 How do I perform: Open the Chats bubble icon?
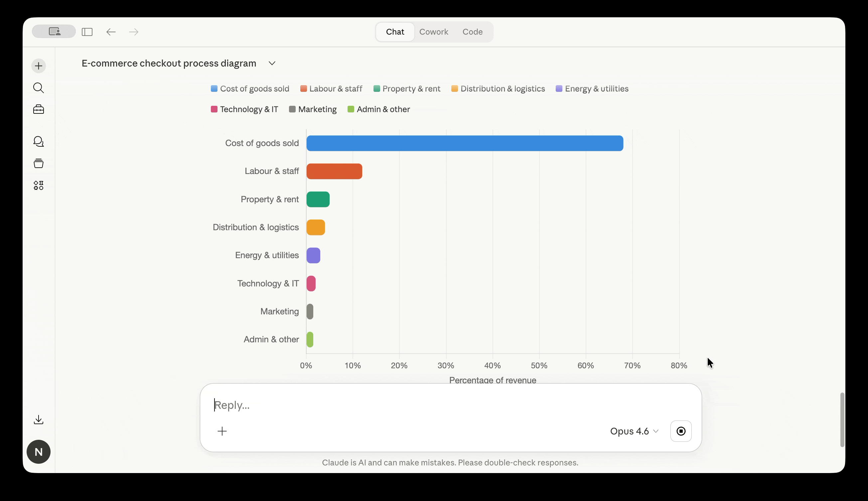39,141
